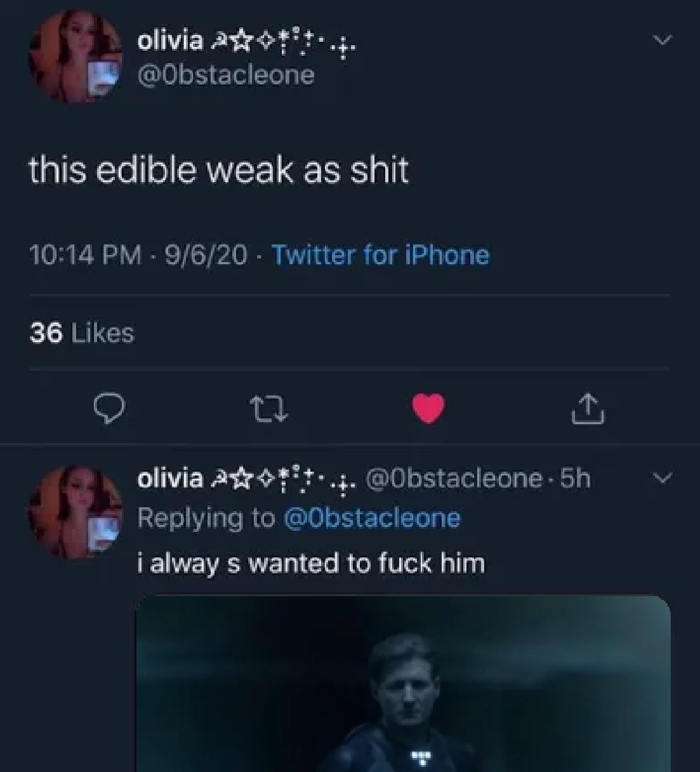View the 36 Likes list
Screen dimensions: 700x772
click(x=82, y=332)
